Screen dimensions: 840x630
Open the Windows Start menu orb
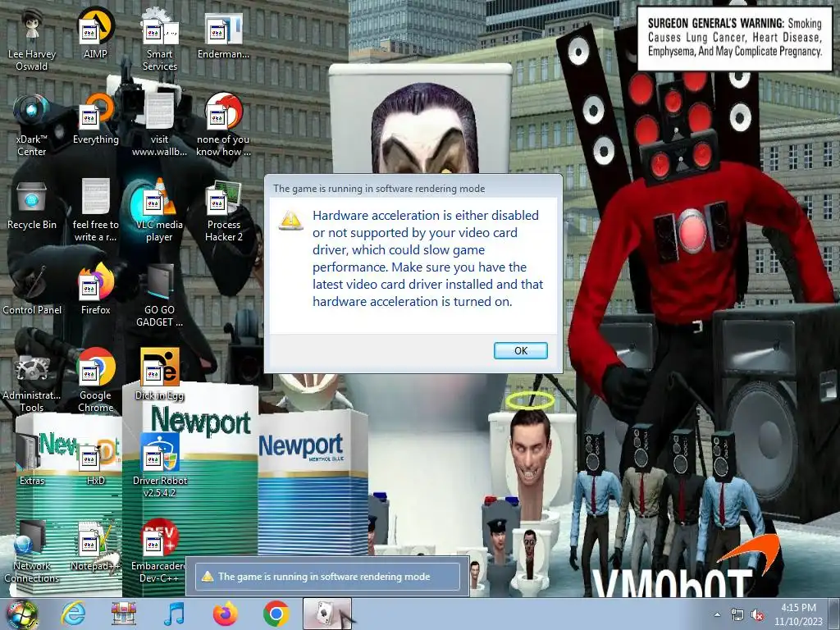tap(21, 614)
